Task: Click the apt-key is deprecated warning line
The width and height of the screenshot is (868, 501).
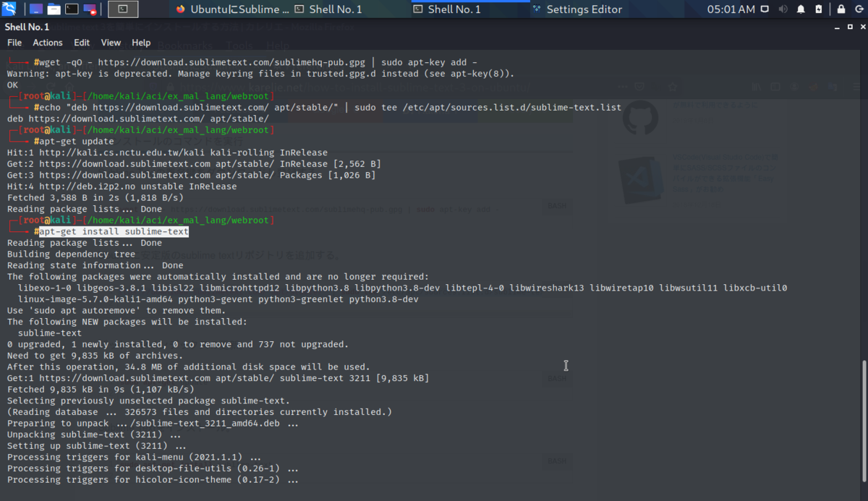Action: click(260, 74)
